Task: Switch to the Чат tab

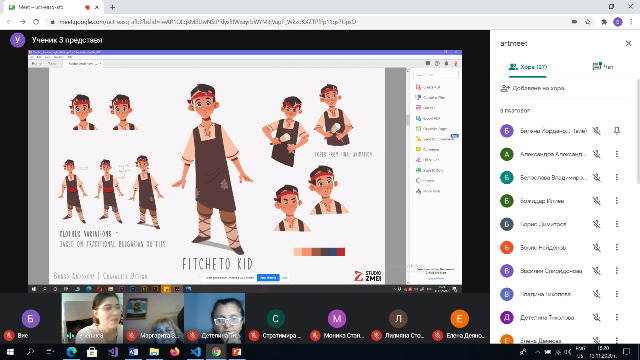Action: tap(603, 67)
